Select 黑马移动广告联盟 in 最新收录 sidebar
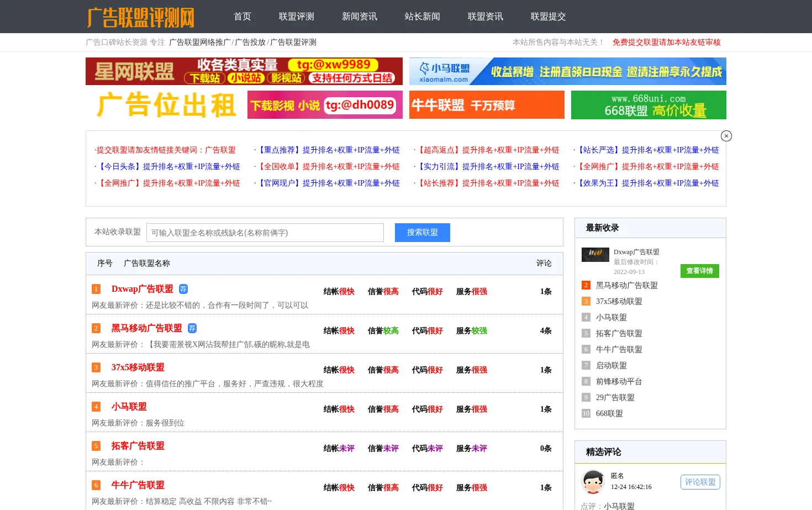Screen dimensions: 812x510 coord(627,286)
